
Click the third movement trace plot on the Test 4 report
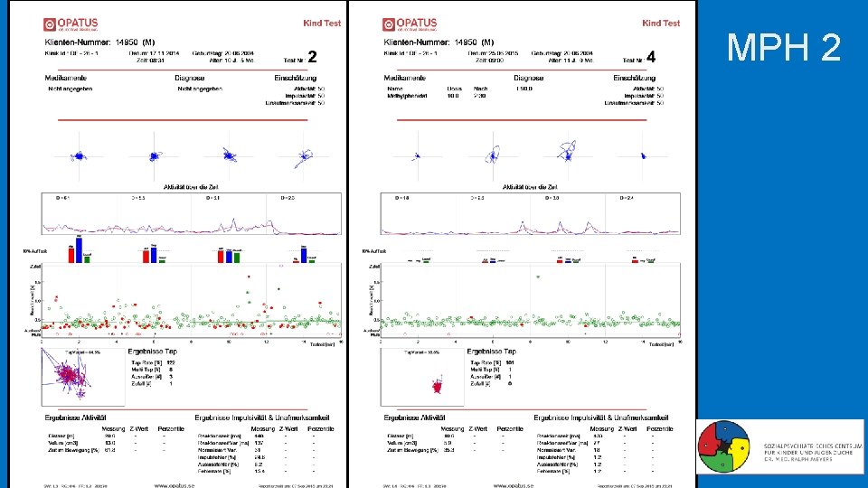pyautogui.click(x=568, y=156)
